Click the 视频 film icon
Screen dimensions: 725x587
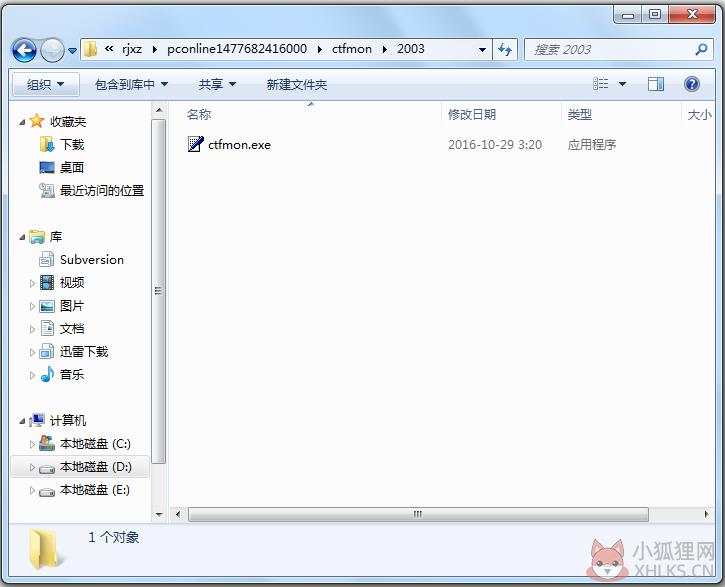(47, 282)
